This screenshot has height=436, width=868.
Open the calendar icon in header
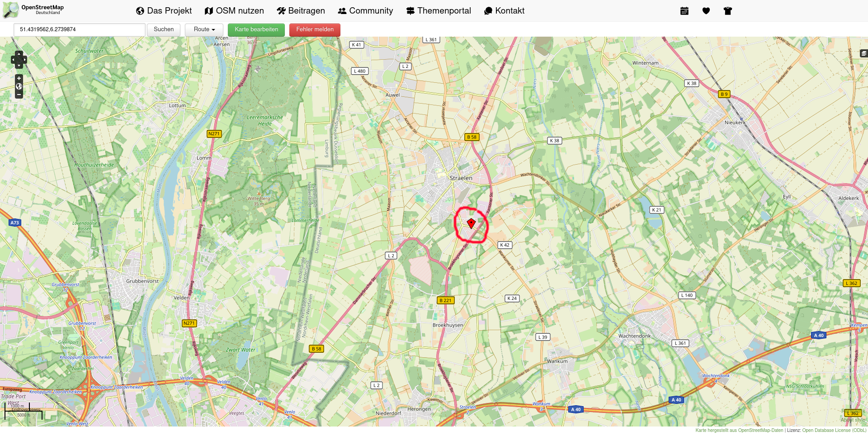point(684,11)
